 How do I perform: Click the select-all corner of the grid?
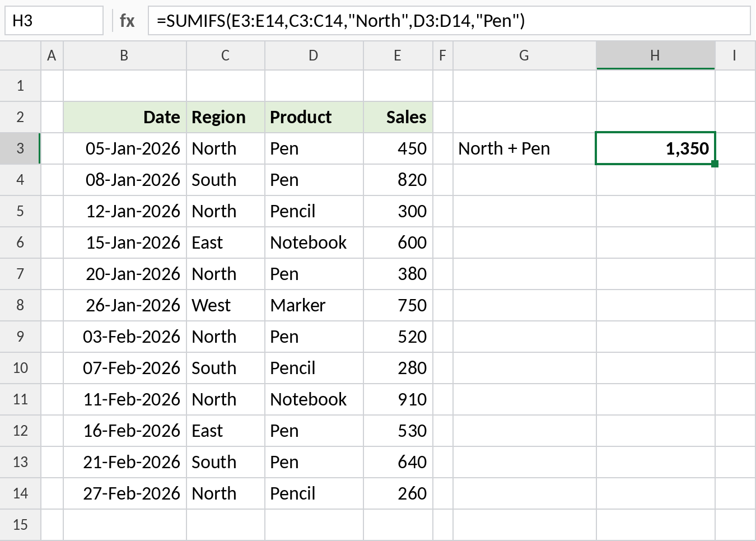(x=20, y=55)
